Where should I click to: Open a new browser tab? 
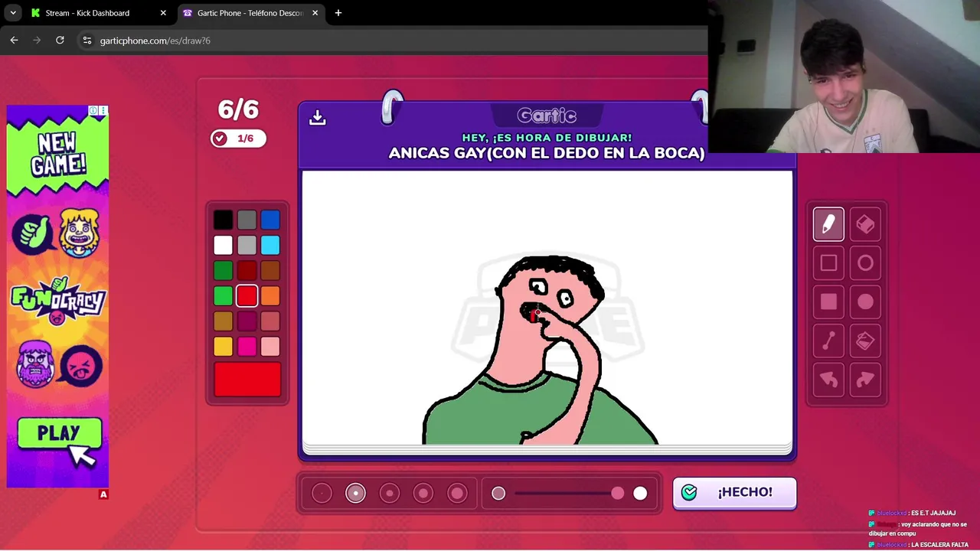pos(338,13)
